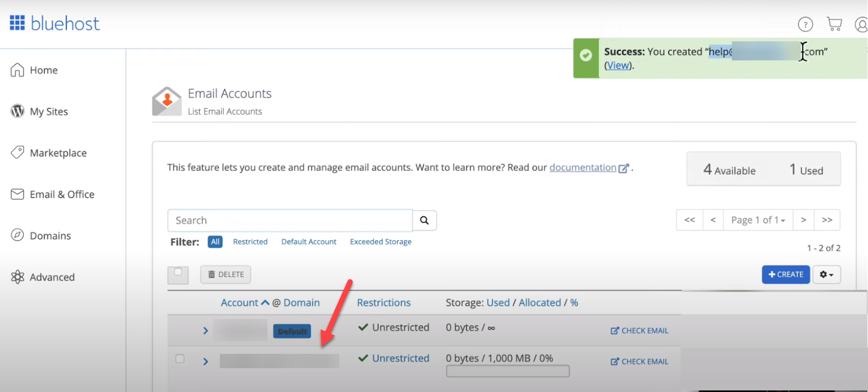Click the Advanced atom icon
The image size is (868, 392).
coord(17,277)
